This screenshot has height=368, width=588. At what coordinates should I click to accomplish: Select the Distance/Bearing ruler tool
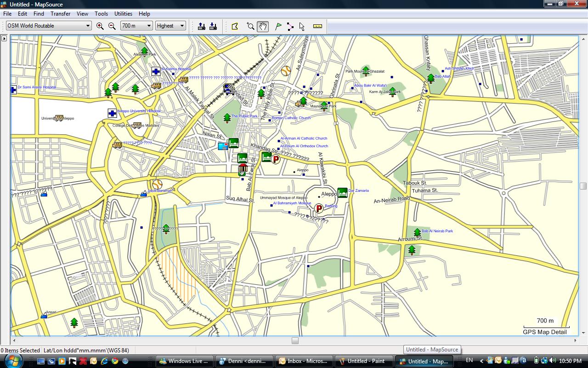317,26
